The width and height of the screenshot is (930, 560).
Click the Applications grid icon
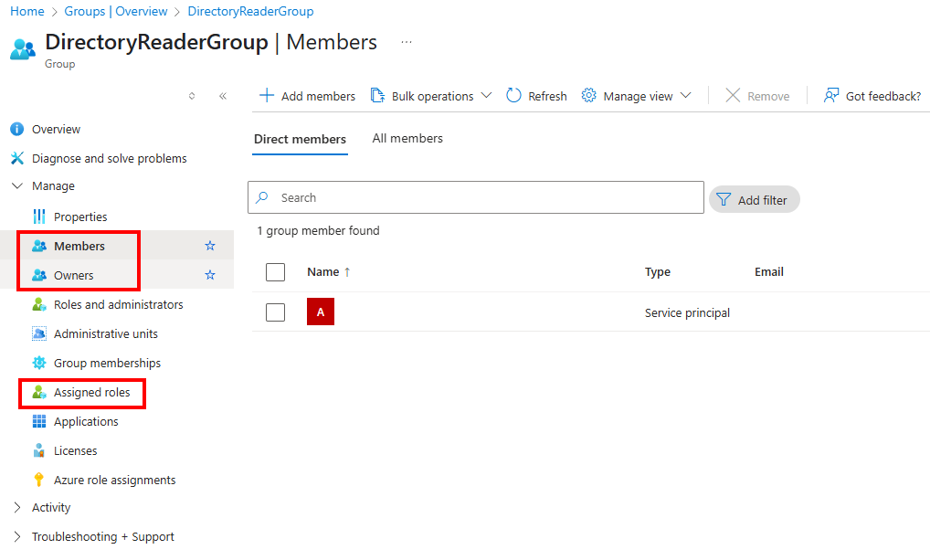click(39, 422)
